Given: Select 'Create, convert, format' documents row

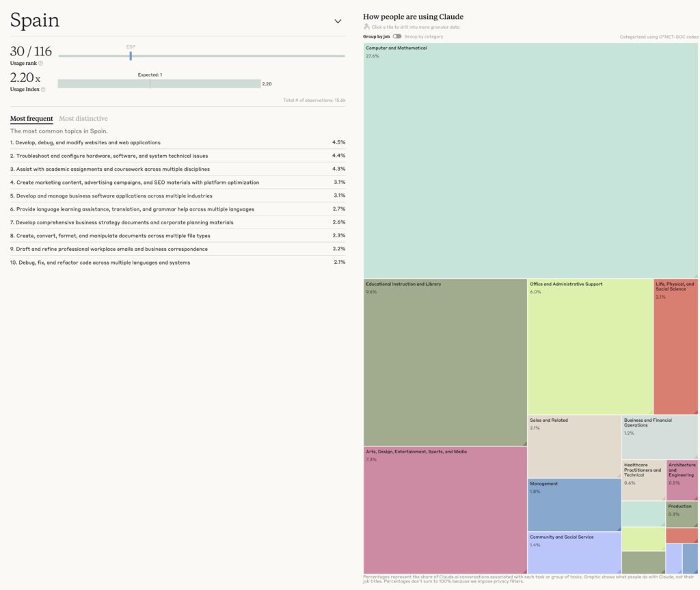Looking at the screenshot, I should point(178,236).
